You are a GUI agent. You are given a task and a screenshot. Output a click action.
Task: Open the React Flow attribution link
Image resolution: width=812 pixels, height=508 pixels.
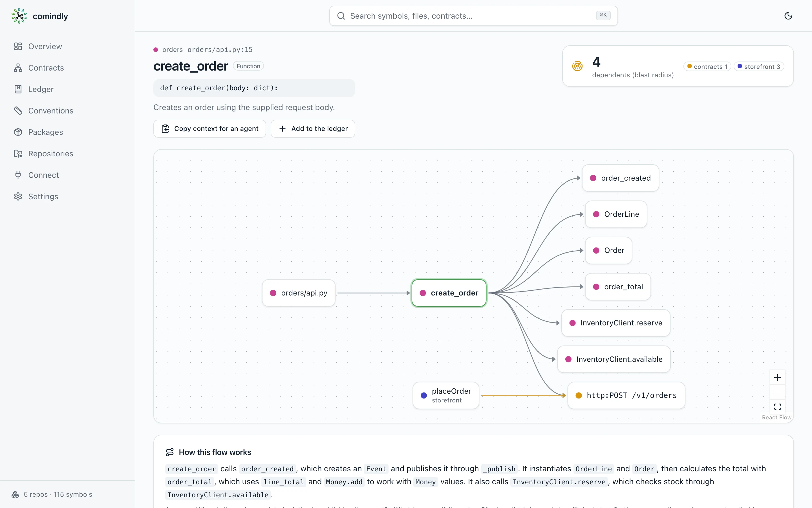pos(776,417)
